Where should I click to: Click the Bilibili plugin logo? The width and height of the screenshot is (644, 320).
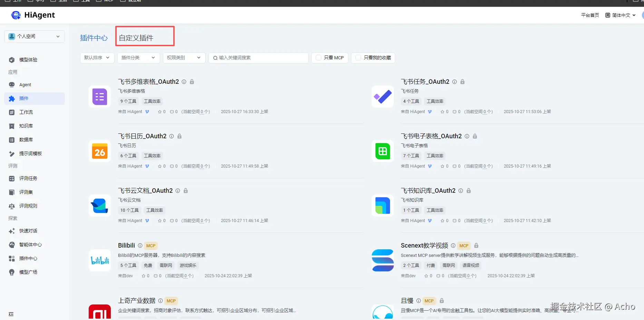coord(100,260)
